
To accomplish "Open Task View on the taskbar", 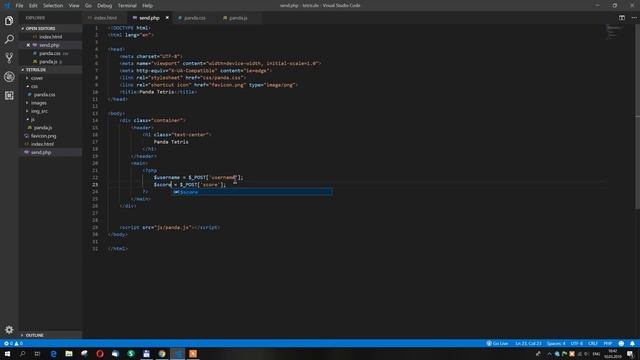I will tap(38, 353).
